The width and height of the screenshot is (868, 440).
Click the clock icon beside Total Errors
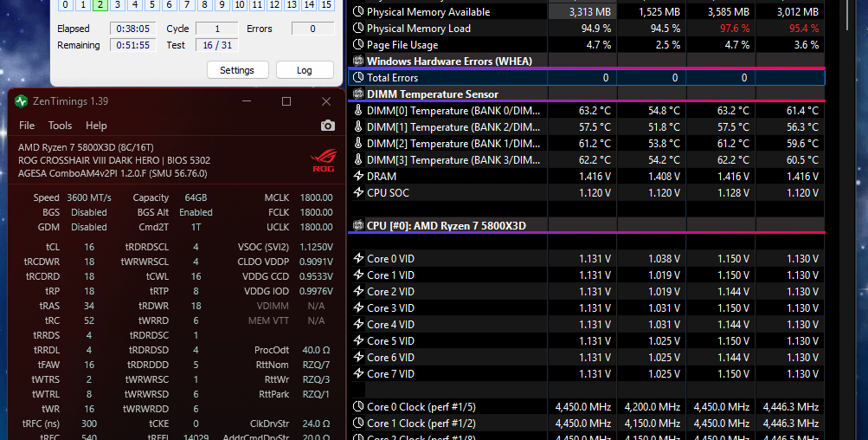358,78
